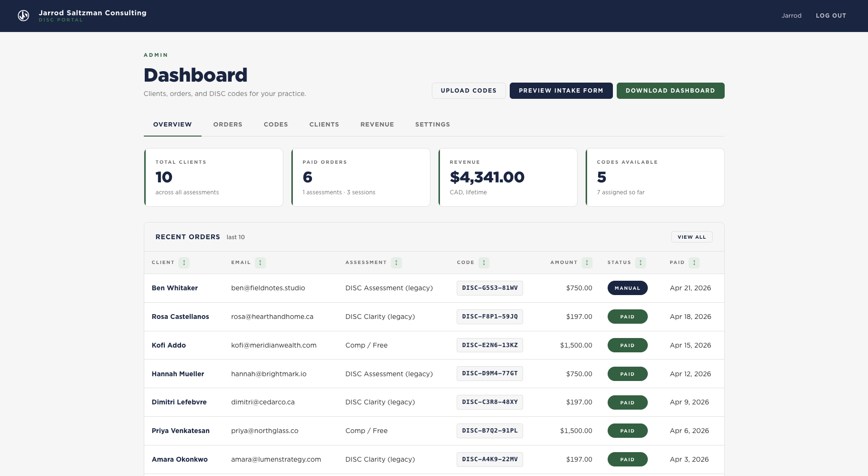The width and height of the screenshot is (868, 476).
Task: Click client name Amara Okonkwo
Action: (180, 459)
